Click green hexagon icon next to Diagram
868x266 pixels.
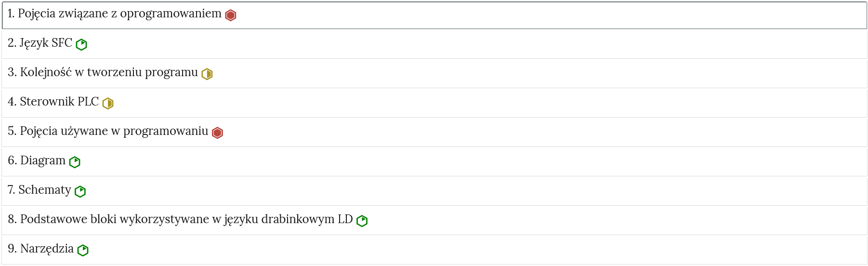pos(75,162)
